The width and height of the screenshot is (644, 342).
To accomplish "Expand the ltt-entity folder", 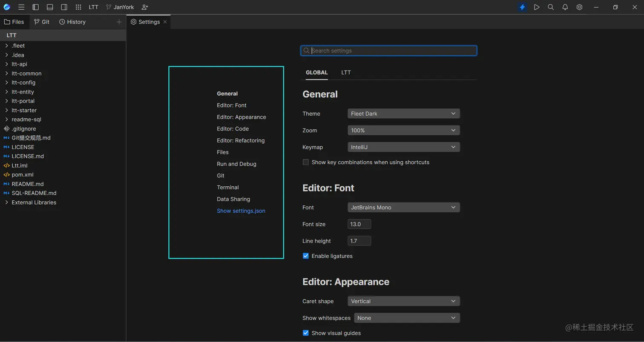I will point(6,92).
